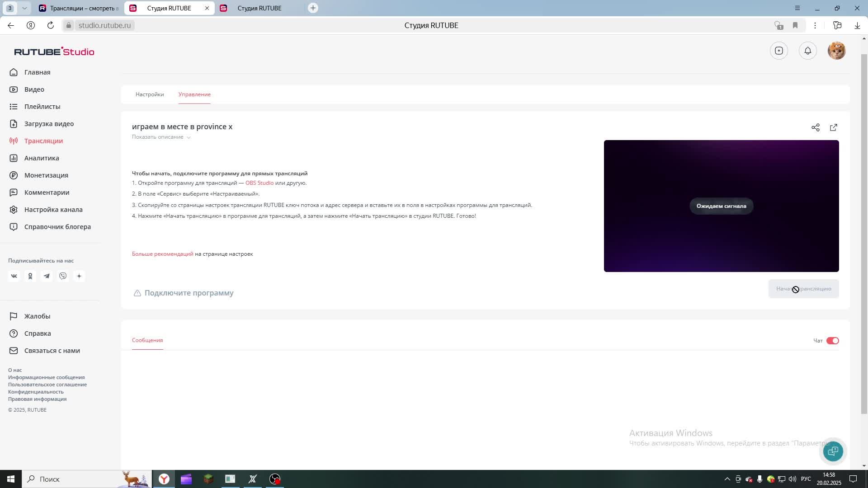
Task: Open the Windows Start menu
Action: click(11, 479)
